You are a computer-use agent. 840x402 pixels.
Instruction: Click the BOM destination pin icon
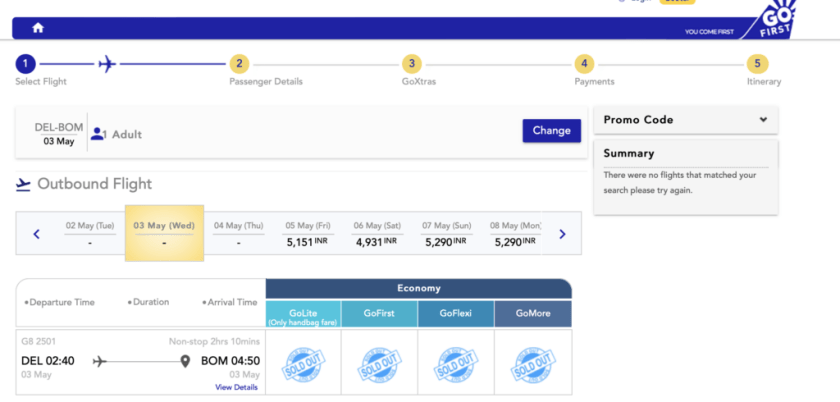click(185, 362)
